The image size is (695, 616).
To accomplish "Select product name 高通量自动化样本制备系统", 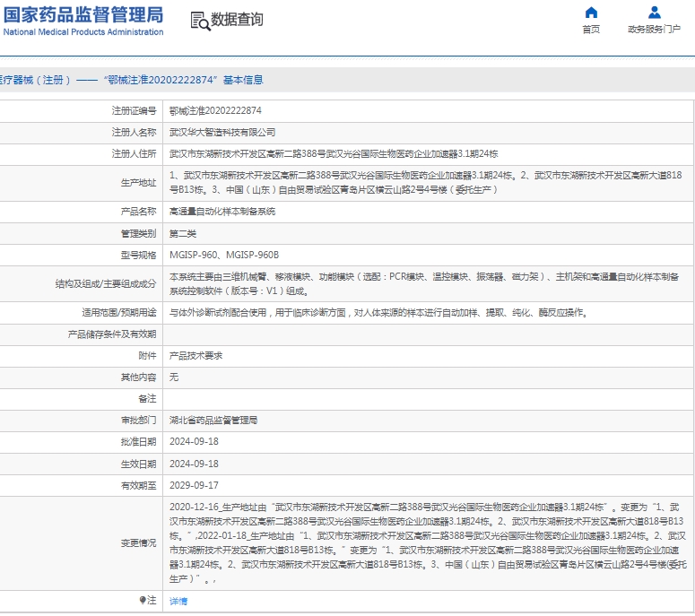I will coord(222,212).
